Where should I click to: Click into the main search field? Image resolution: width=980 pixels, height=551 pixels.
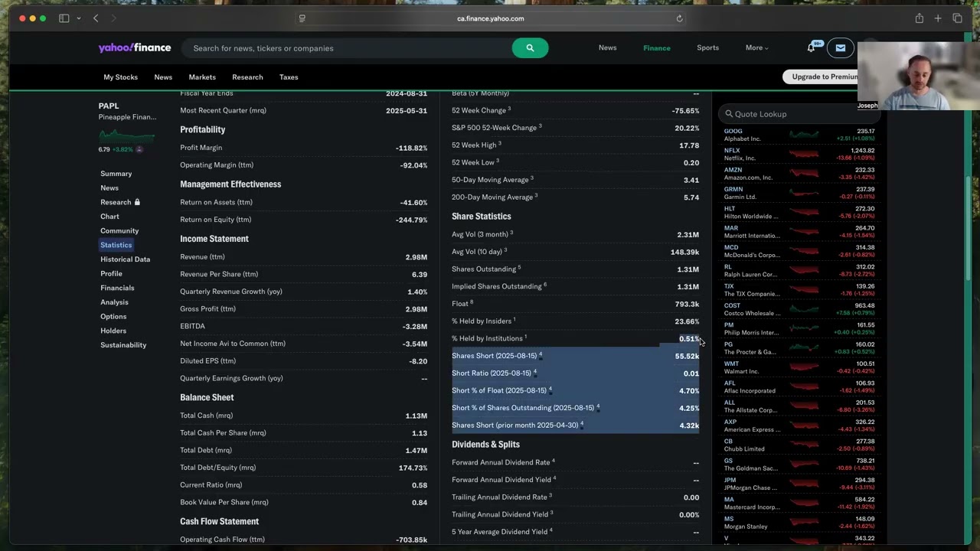[x=346, y=47]
